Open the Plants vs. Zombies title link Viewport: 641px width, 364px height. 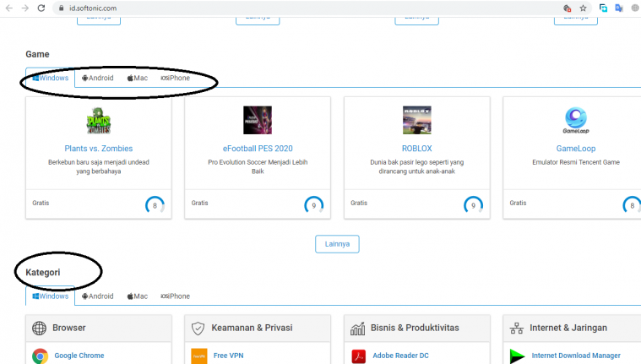99,149
